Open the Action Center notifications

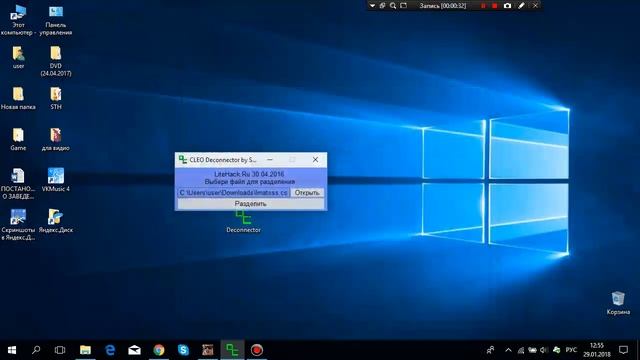tap(623, 350)
